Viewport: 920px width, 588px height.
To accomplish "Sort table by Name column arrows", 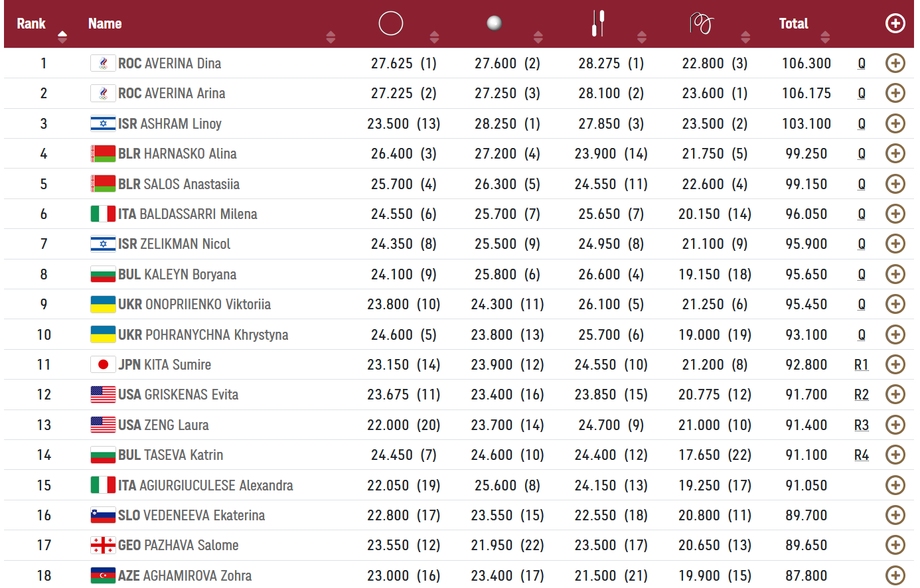I will (x=331, y=37).
